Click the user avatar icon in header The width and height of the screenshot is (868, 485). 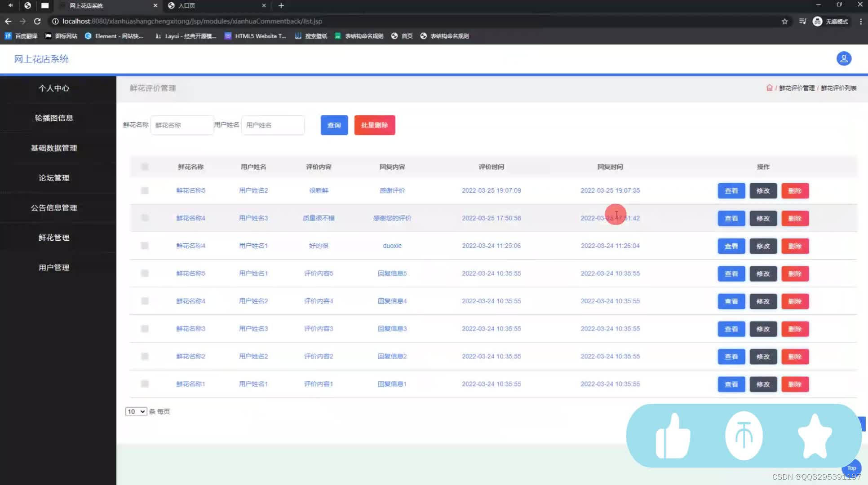(x=844, y=58)
